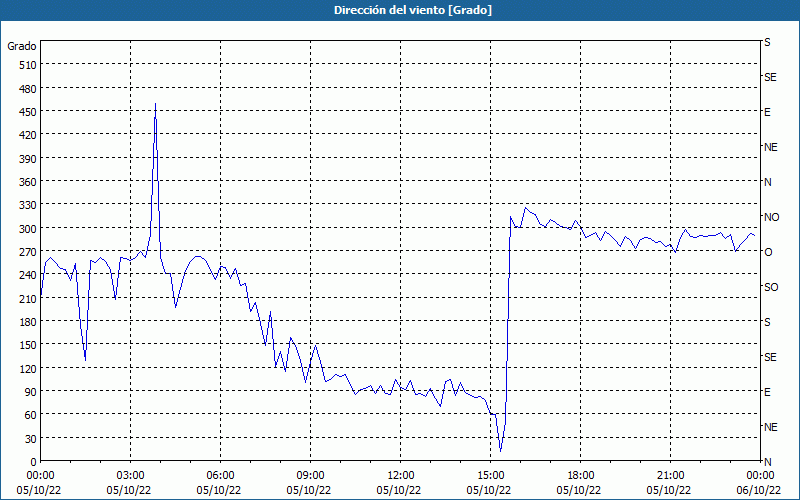Click the curve dip between 00:00 and 03:00
Image resolution: width=800 pixels, height=500 pixels.
(x=85, y=360)
